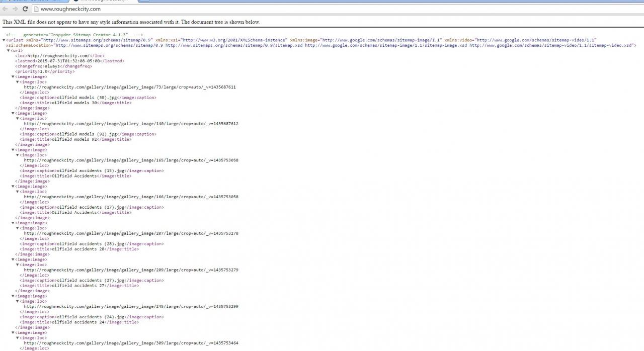Collapse image:loc node for gallery_image/73

18,82
